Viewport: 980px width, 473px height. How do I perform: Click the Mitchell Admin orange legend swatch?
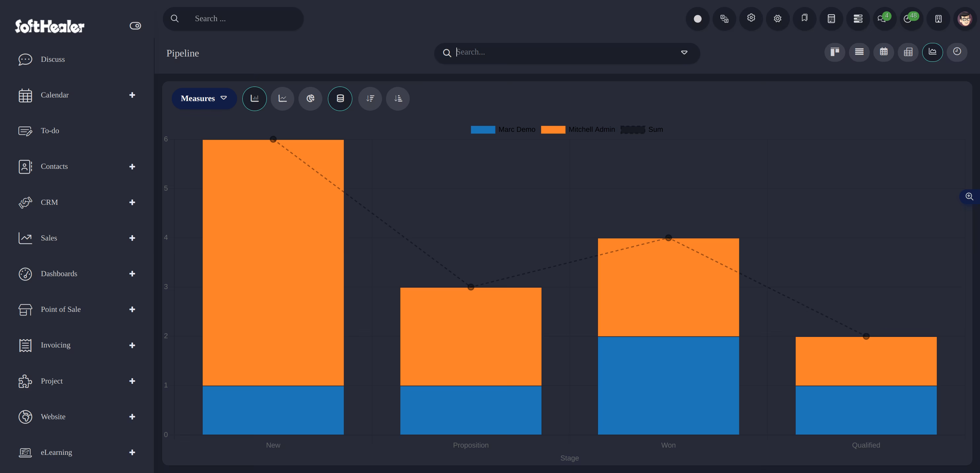point(553,129)
